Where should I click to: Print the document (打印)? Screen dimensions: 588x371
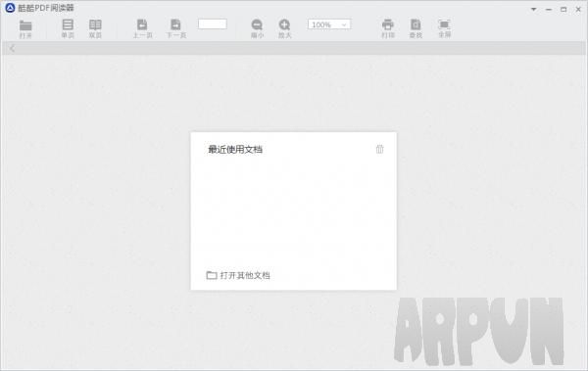click(388, 28)
